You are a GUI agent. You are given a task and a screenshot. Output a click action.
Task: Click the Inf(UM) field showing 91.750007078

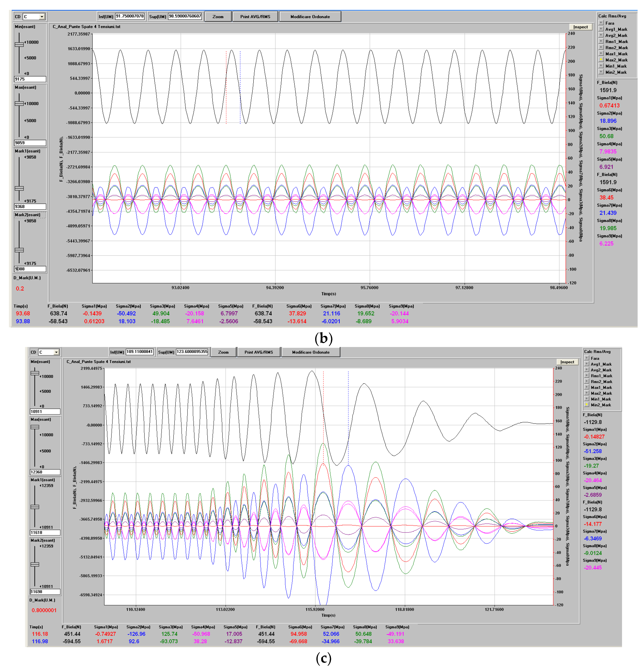130,16
